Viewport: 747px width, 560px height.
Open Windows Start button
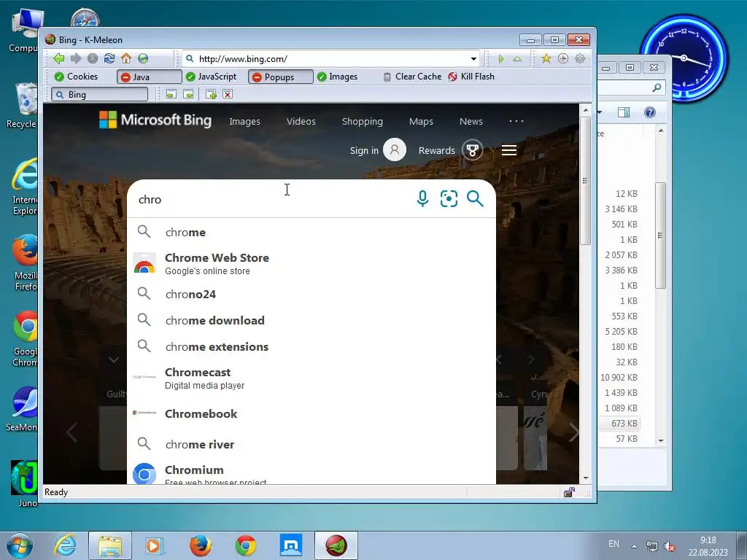(19, 545)
